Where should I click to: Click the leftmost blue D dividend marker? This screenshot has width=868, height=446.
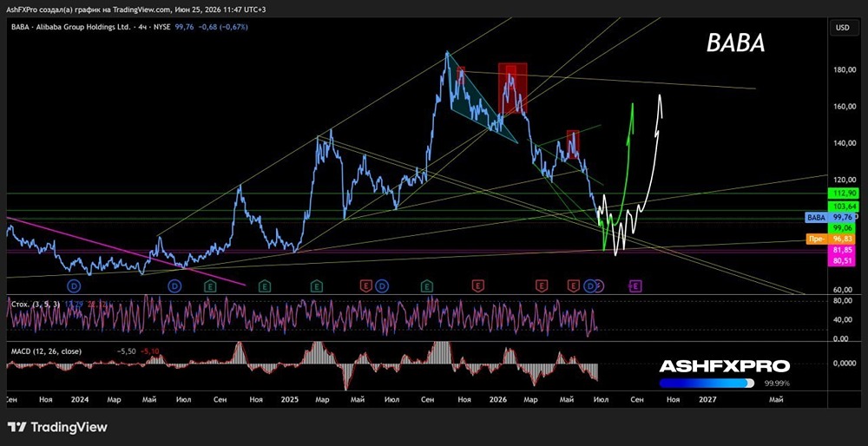74,285
